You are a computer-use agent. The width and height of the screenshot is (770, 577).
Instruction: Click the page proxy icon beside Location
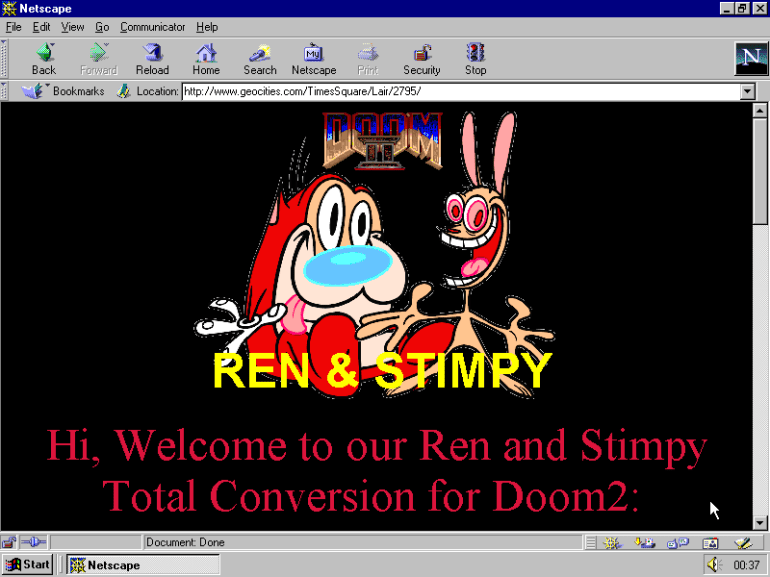[x=123, y=91]
